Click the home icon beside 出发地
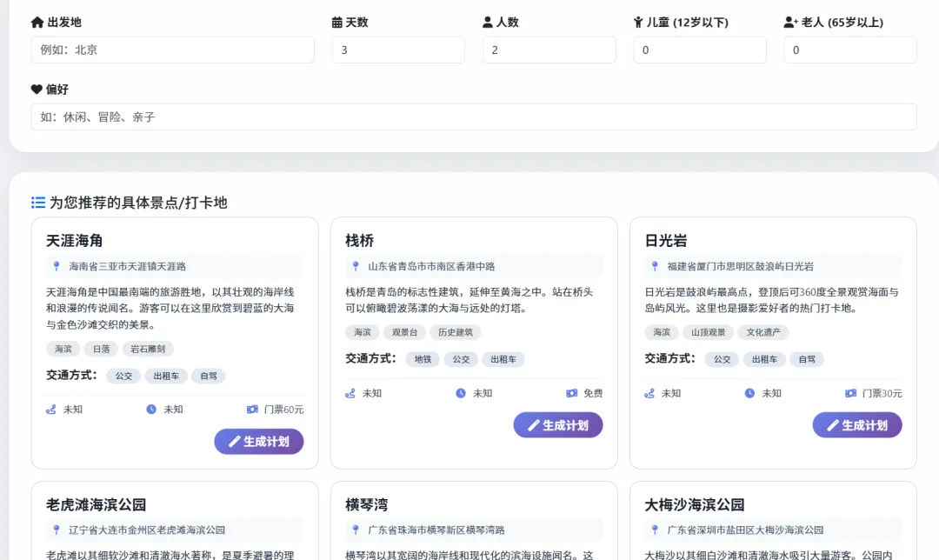939x560 pixels. pos(37,22)
